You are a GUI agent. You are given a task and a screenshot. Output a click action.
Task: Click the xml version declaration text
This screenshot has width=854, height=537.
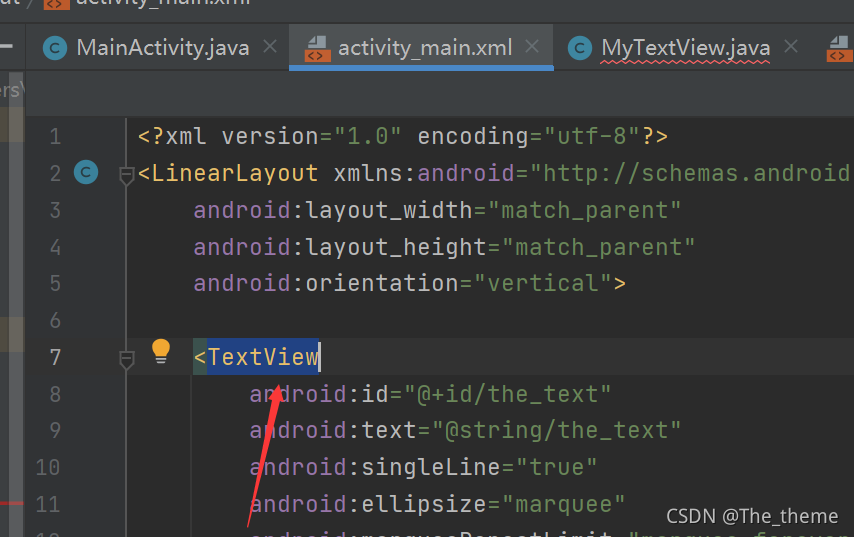click(403, 136)
